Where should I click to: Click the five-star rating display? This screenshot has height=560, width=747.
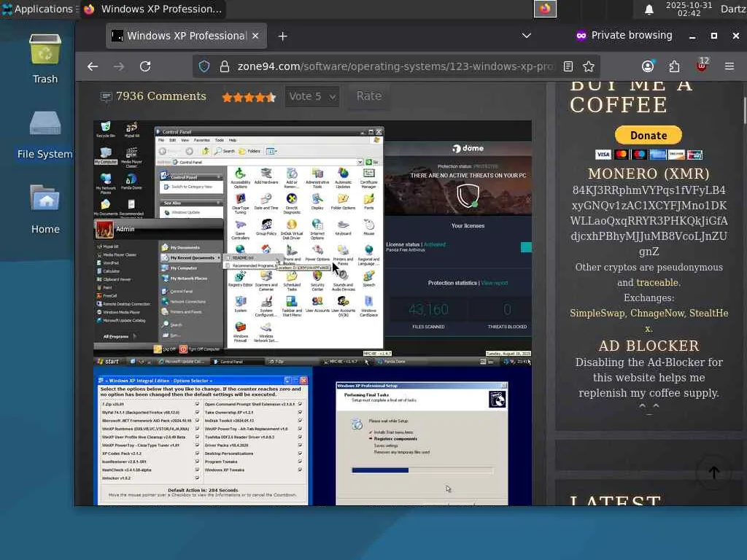pos(249,97)
